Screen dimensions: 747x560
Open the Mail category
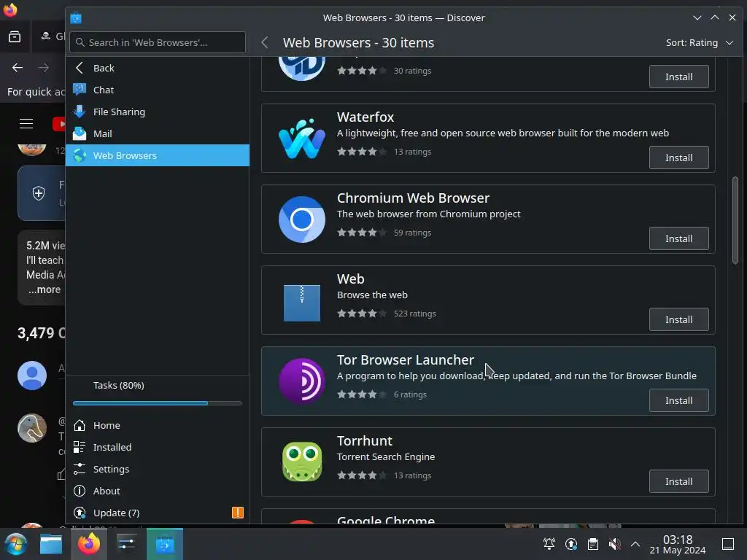158,134
